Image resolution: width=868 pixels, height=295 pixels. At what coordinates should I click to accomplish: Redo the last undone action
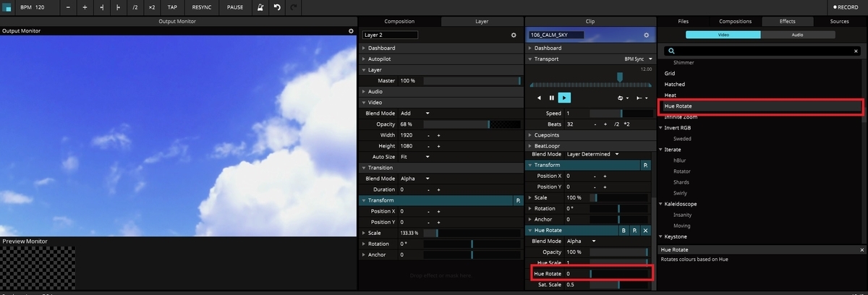(x=293, y=7)
